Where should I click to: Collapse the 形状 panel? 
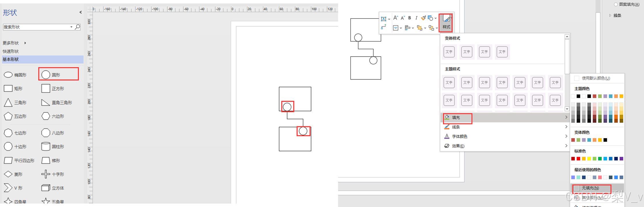tap(80, 12)
